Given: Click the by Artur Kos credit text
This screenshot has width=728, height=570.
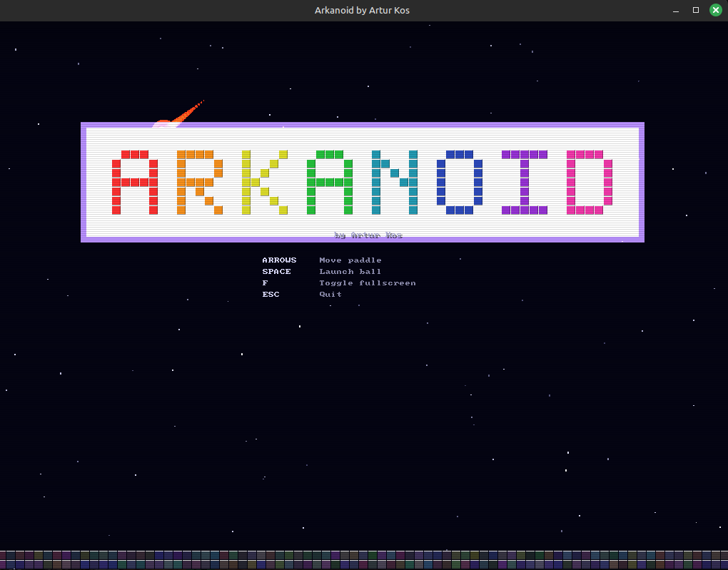Looking at the screenshot, I should coord(368,234).
